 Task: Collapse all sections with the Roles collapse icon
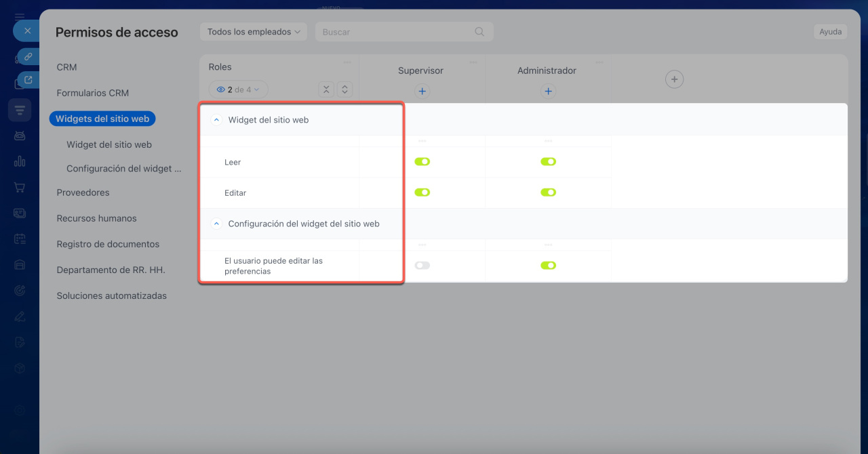point(326,89)
